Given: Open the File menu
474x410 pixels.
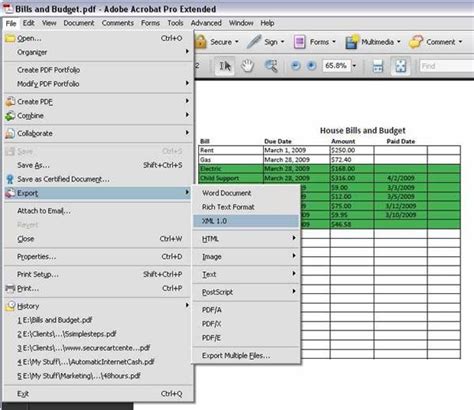Looking at the screenshot, I should coord(11,23).
